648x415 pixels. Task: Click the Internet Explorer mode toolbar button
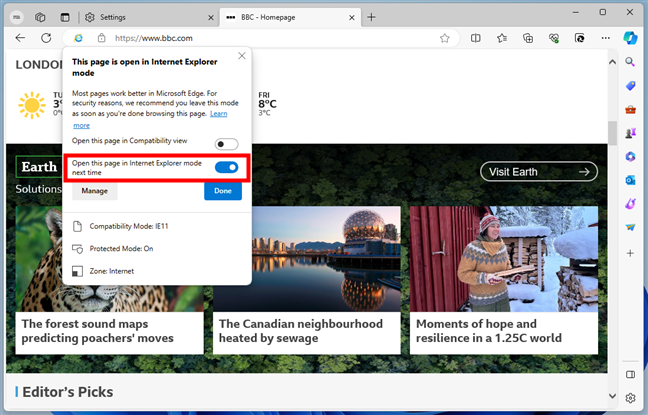pyautogui.click(x=579, y=38)
